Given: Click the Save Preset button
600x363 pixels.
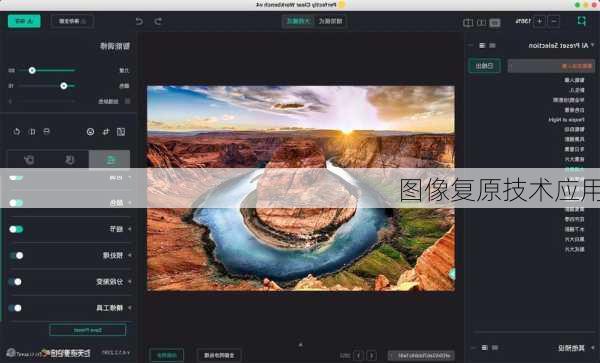Looking at the screenshot, I should coord(88,330).
